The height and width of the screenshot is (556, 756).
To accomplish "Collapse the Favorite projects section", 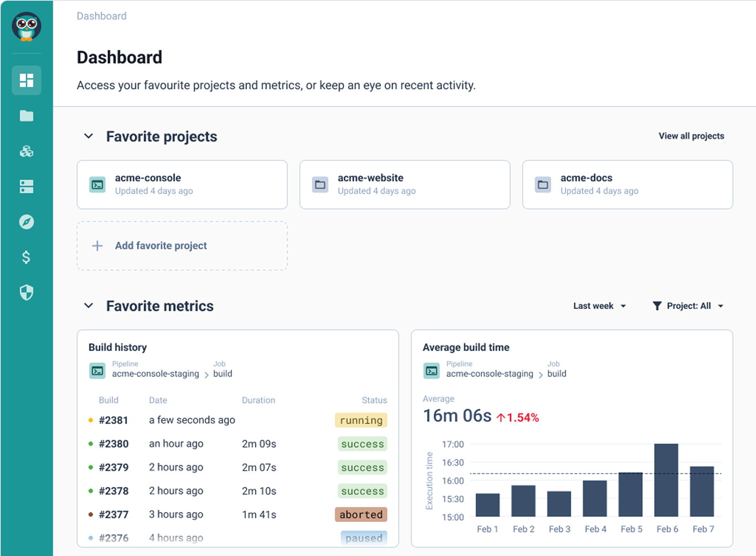I will pos(89,136).
